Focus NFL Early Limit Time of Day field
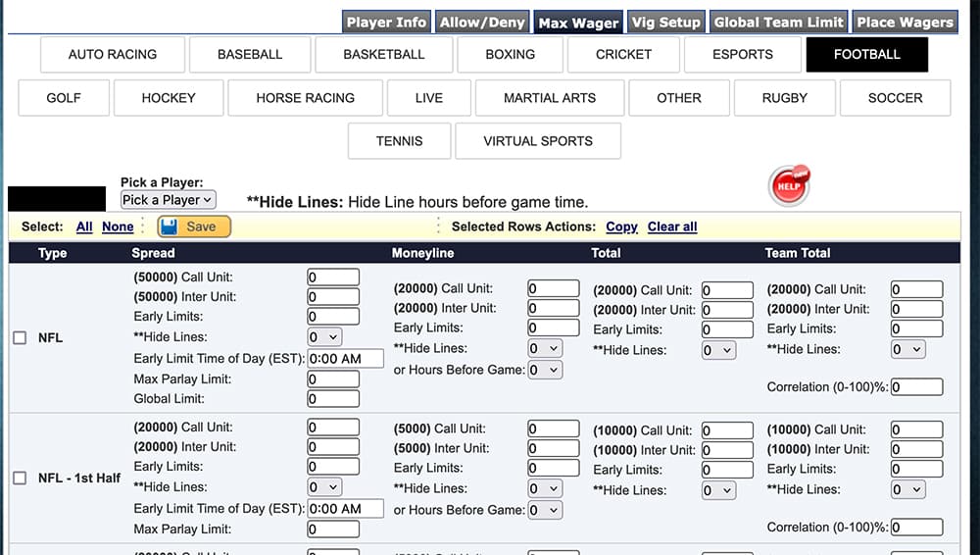The height and width of the screenshot is (555, 980). tap(346, 359)
